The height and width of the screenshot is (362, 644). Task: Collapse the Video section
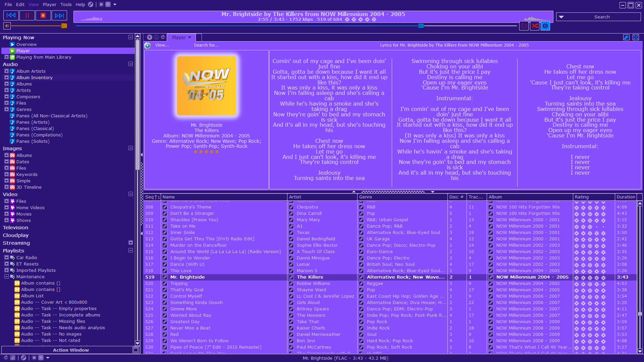(130, 194)
